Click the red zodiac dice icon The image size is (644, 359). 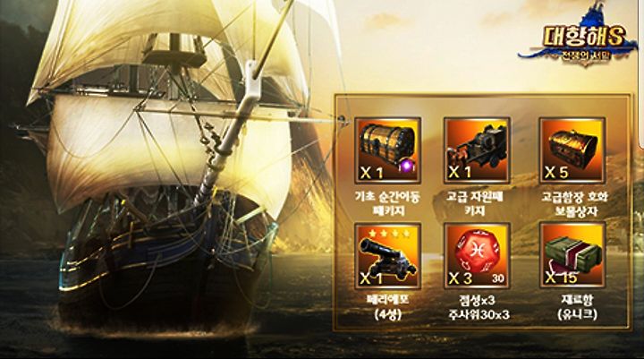click(x=477, y=256)
